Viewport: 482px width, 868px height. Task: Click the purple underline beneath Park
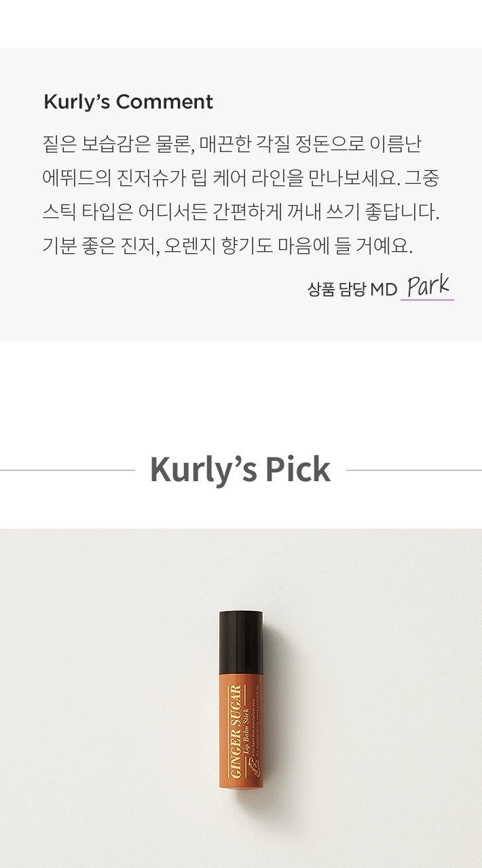tap(427, 299)
